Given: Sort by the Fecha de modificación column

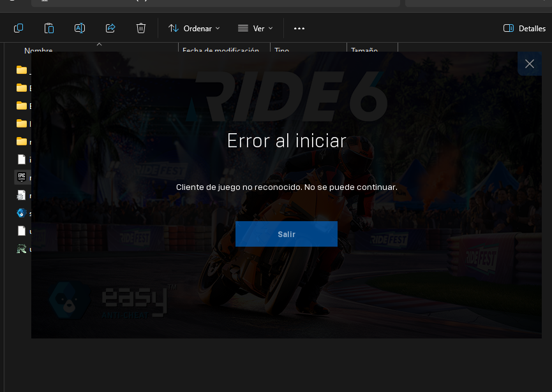Looking at the screenshot, I should pyautogui.click(x=221, y=50).
